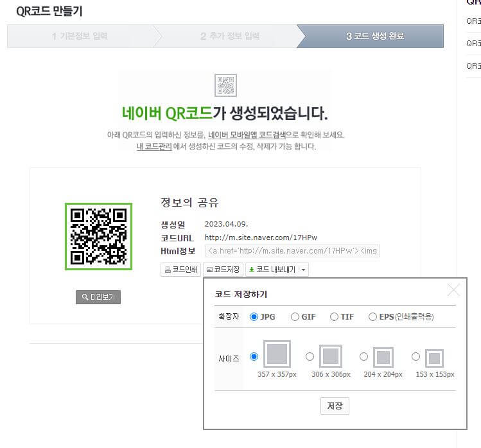This screenshot has width=481, height=448.
Task: Click the 저장 button in the popup
Action: [335, 406]
